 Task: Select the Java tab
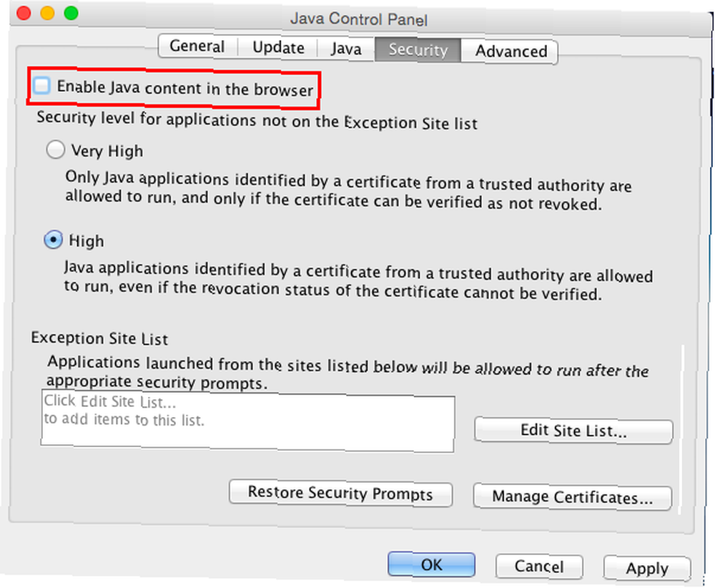346,49
